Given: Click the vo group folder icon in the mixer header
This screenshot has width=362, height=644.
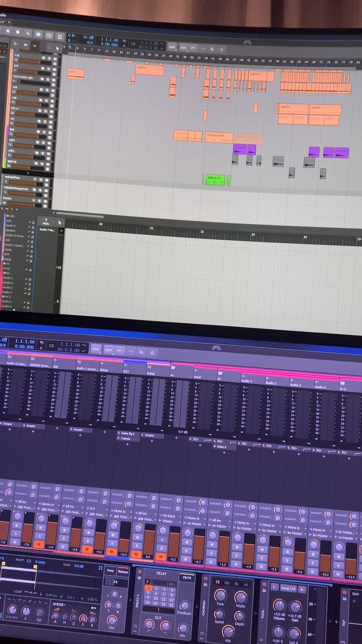Looking at the screenshot, I should pos(173,367).
